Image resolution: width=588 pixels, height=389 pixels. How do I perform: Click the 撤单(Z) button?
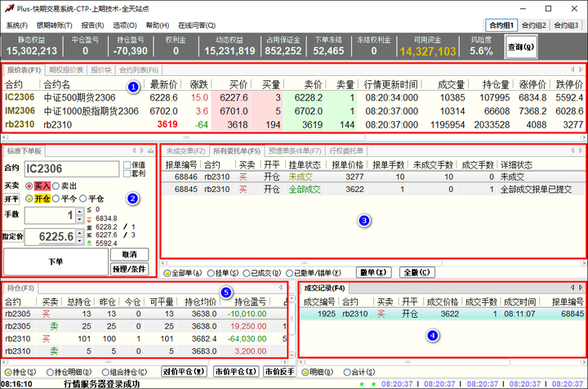[373, 273]
